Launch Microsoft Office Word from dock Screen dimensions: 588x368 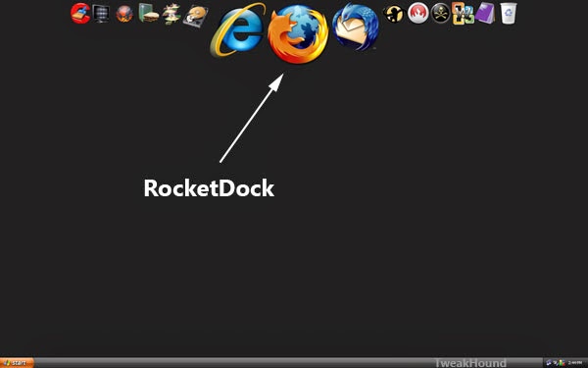coord(464,14)
